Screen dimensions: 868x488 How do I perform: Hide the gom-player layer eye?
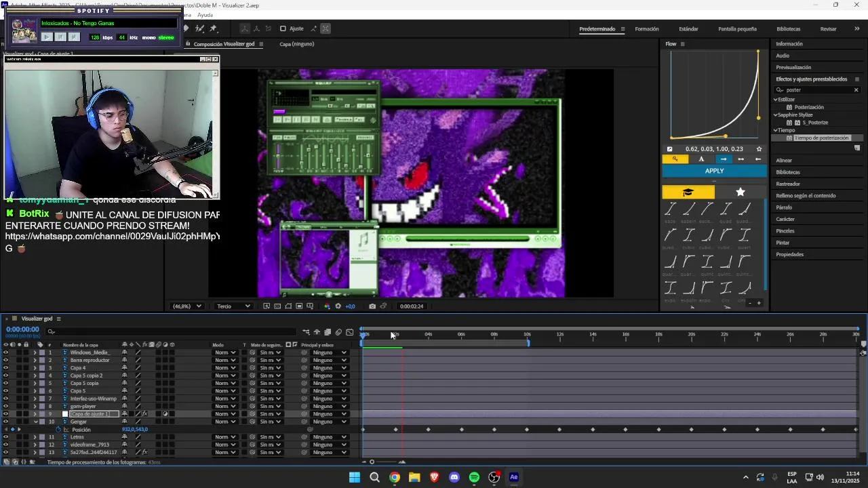tap(6, 406)
